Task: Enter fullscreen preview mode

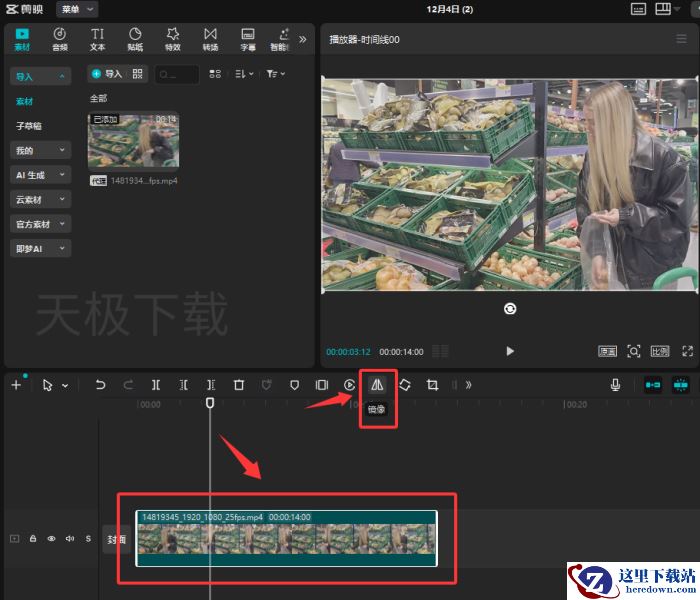Action: [688, 351]
